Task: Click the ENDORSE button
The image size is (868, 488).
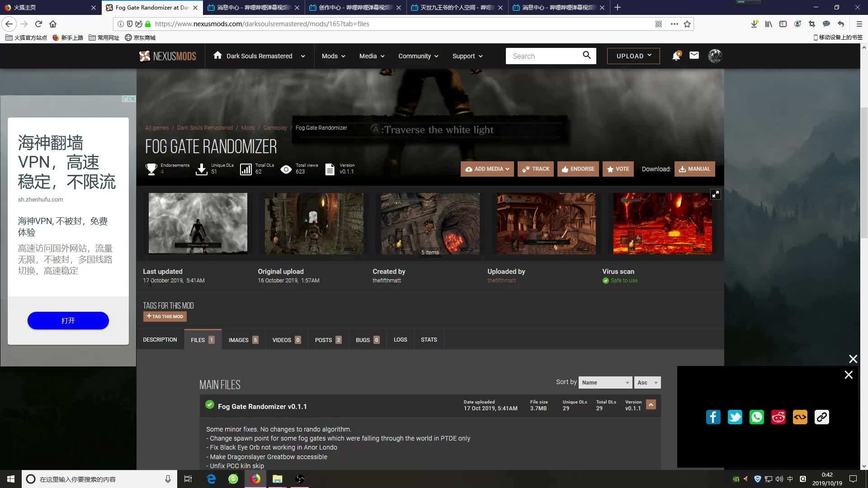Action: tap(578, 169)
